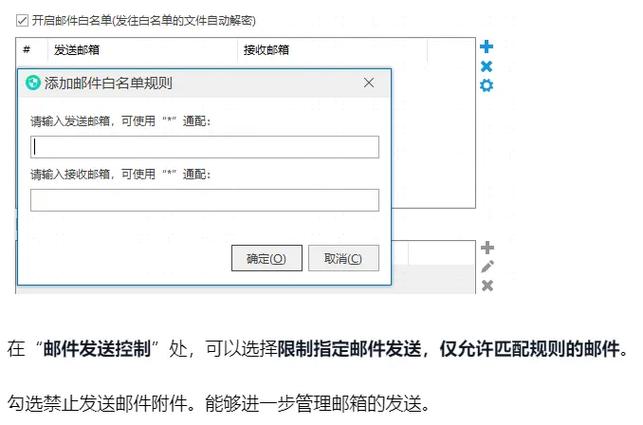Click the green dialog icon beside 添加邮件白名单规则
The image size is (643, 425).
click(33, 83)
